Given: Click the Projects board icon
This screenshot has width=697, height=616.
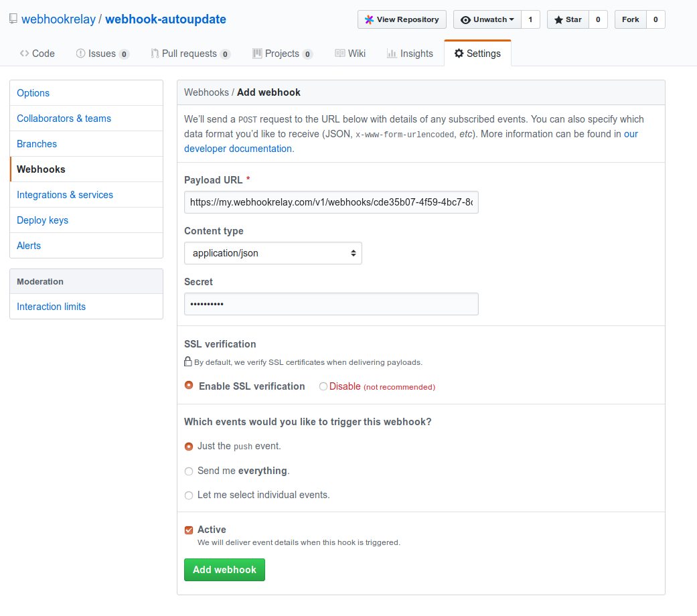Looking at the screenshot, I should click(257, 53).
